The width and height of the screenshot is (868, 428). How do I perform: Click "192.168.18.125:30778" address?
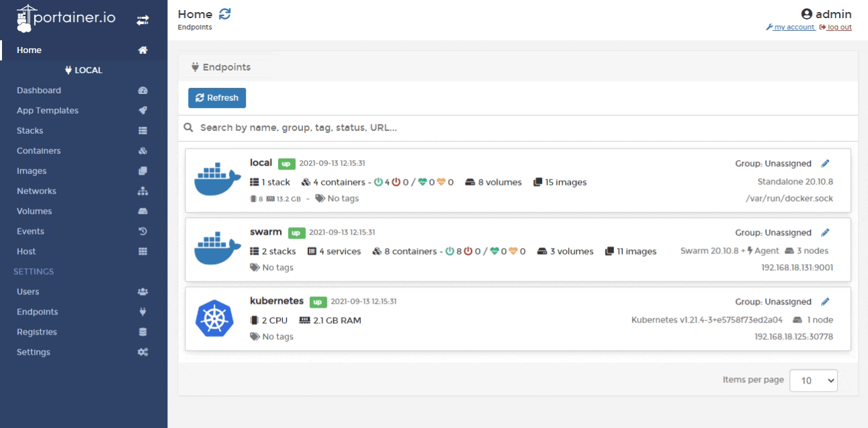point(794,337)
